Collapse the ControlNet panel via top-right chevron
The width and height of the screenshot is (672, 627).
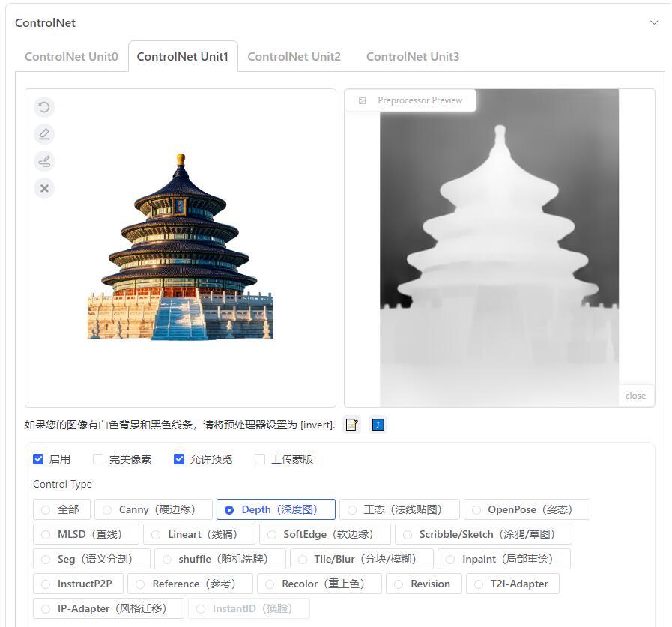click(x=654, y=22)
